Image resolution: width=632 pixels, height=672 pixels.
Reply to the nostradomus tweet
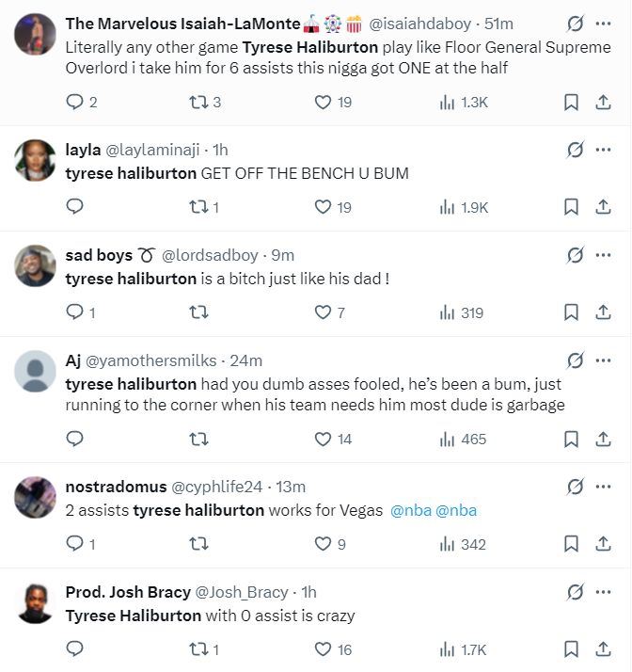(x=74, y=543)
